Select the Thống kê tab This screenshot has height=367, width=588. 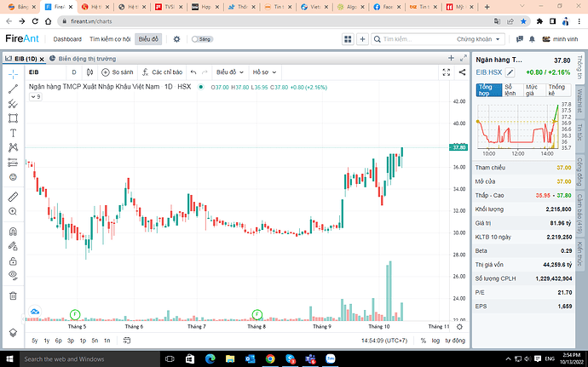tap(558, 90)
